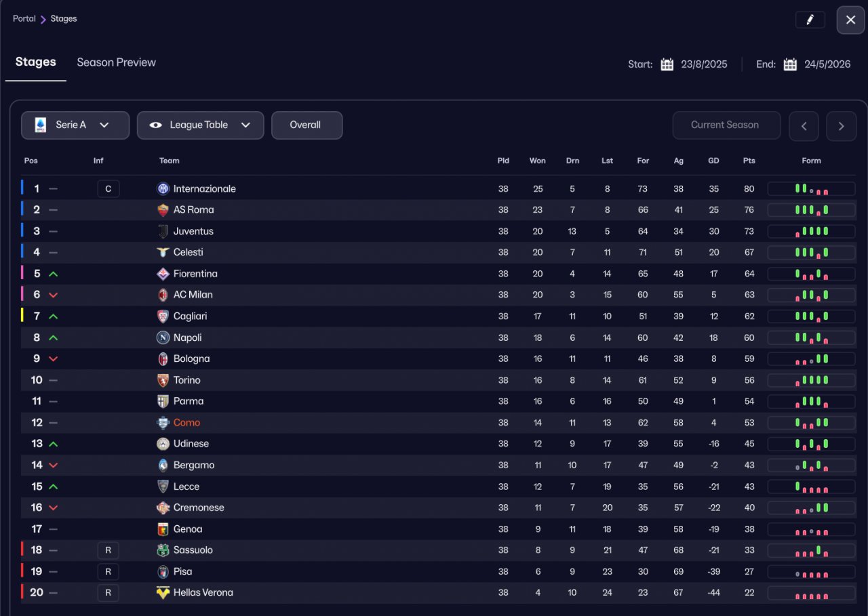
Task: Toggle the Overall table filter
Action: click(x=307, y=125)
